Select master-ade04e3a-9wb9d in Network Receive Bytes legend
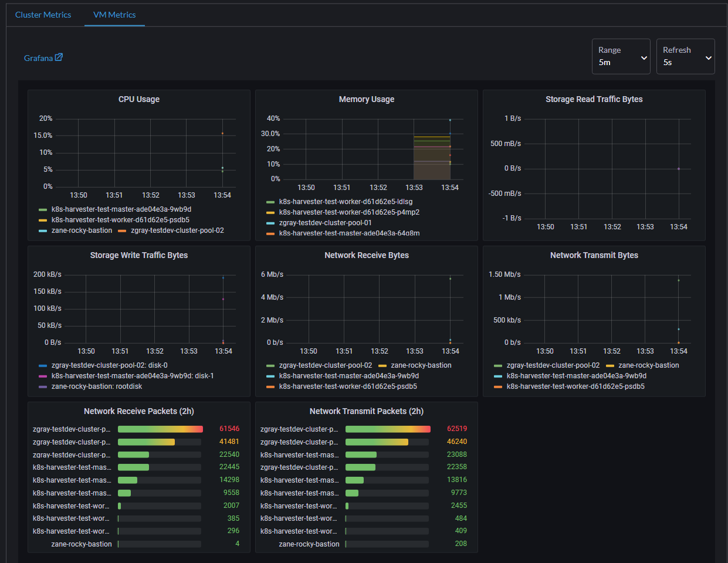728x563 pixels. click(349, 376)
